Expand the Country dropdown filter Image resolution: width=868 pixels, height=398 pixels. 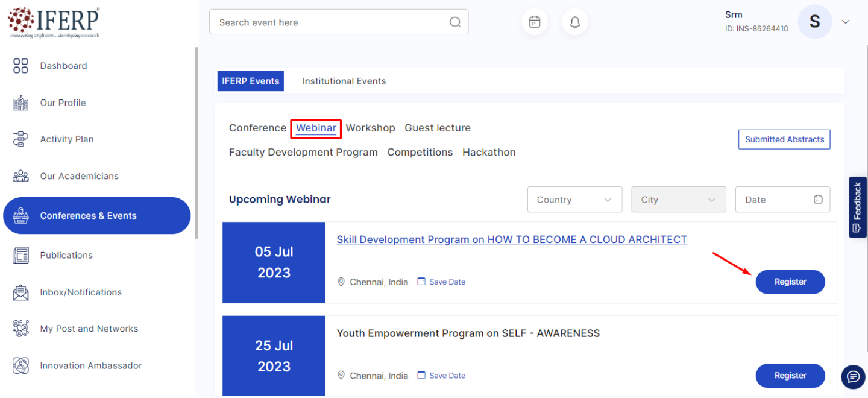574,200
